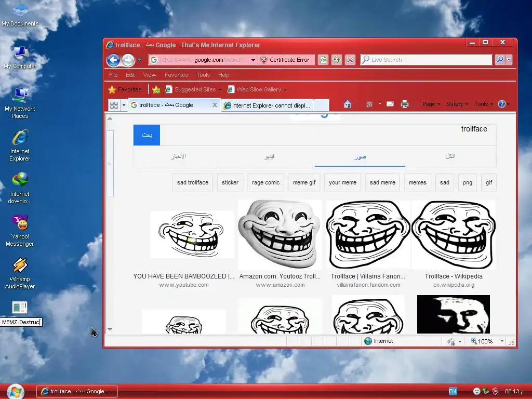Screen dimensions: 532x399
Task: Close the trollface Google tab
Action: (x=215, y=105)
